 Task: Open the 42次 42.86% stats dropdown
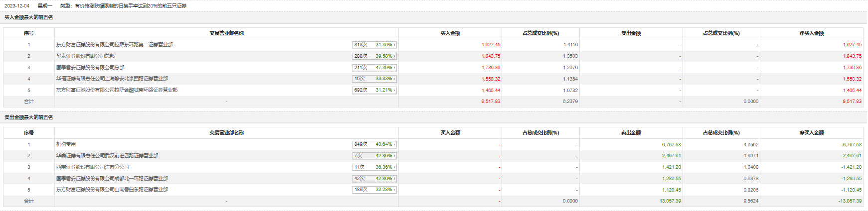click(374, 179)
